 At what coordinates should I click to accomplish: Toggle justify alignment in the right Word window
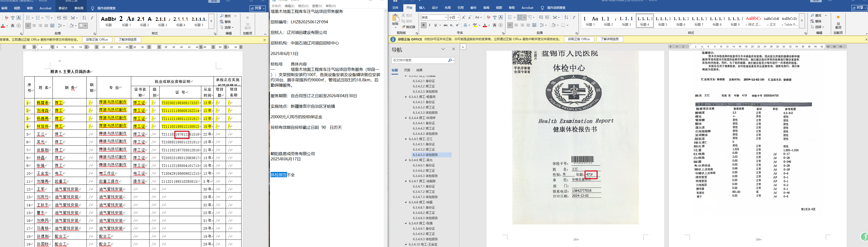point(528,25)
